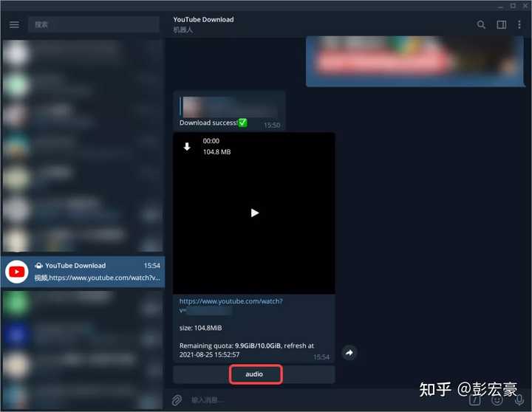
Task: Focus the chat search field
Action: [x=94, y=25]
